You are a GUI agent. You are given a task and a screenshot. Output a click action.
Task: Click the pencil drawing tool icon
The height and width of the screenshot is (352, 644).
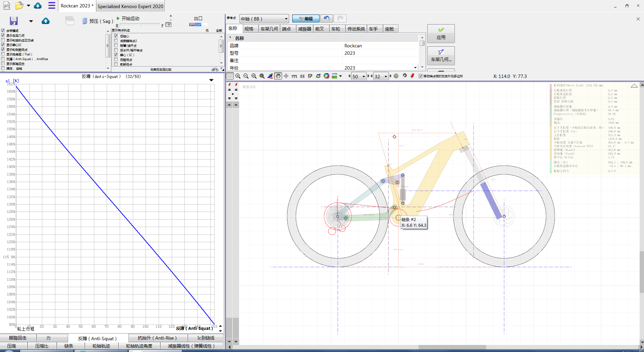pyautogui.click(x=270, y=76)
